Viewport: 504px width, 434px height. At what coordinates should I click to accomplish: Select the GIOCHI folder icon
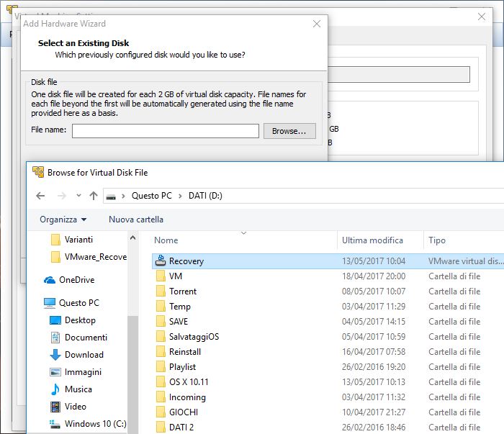(x=161, y=412)
